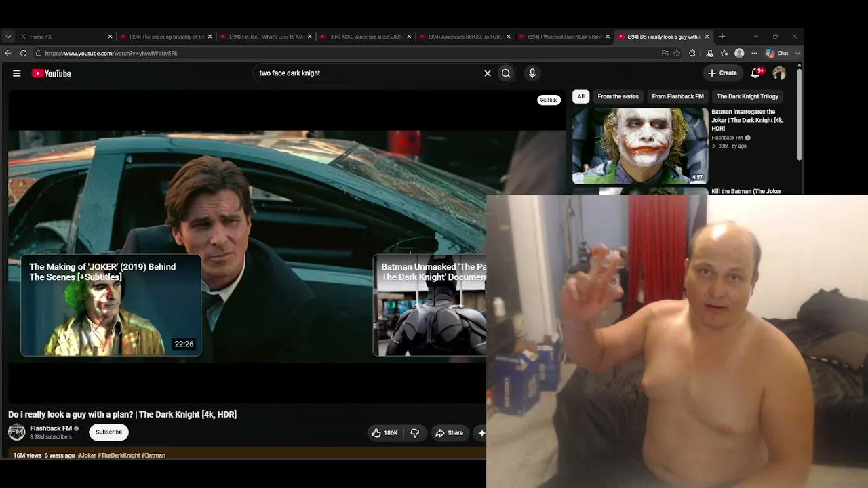This screenshot has width=868, height=488.
Task: Expand the Copilot Chat dropdown arrow
Action: click(x=797, y=53)
